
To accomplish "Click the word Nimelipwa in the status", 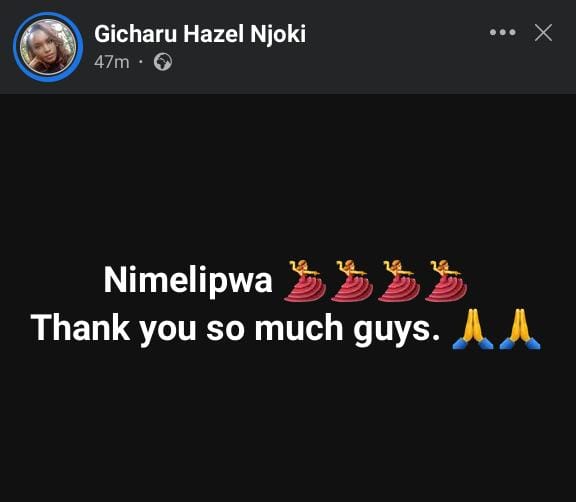I will (x=188, y=281).
